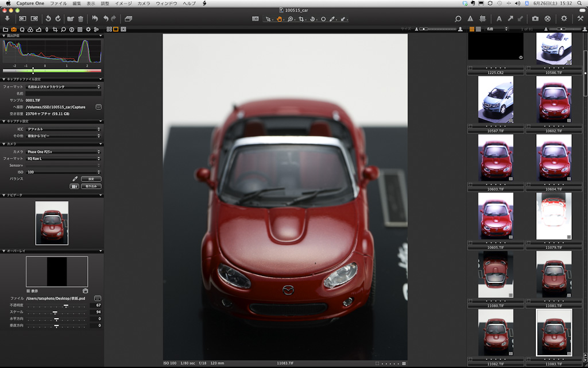Select the crop cursor tool
This screenshot has width=588, height=368.
tap(301, 19)
